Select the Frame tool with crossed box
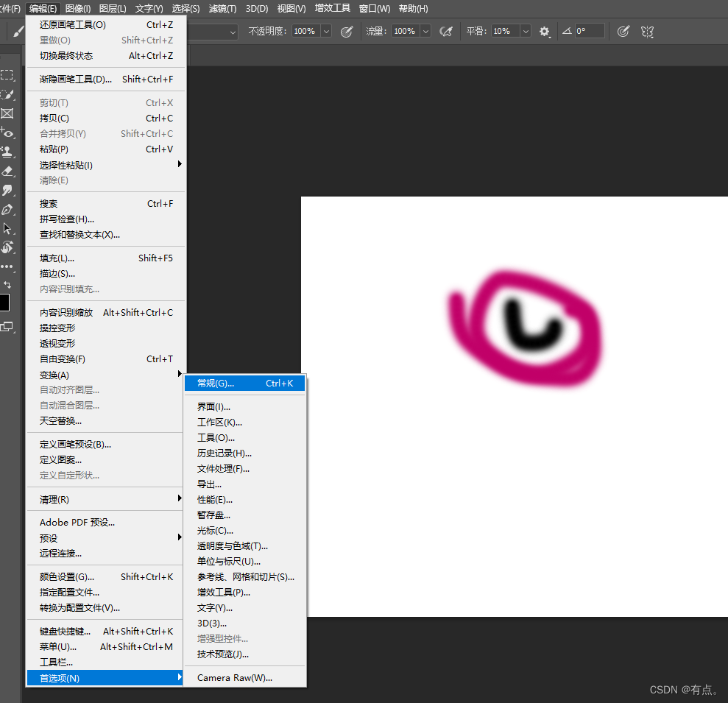Image resolution: width=728 pixels, height=703 pixels. tap(7, 114)
